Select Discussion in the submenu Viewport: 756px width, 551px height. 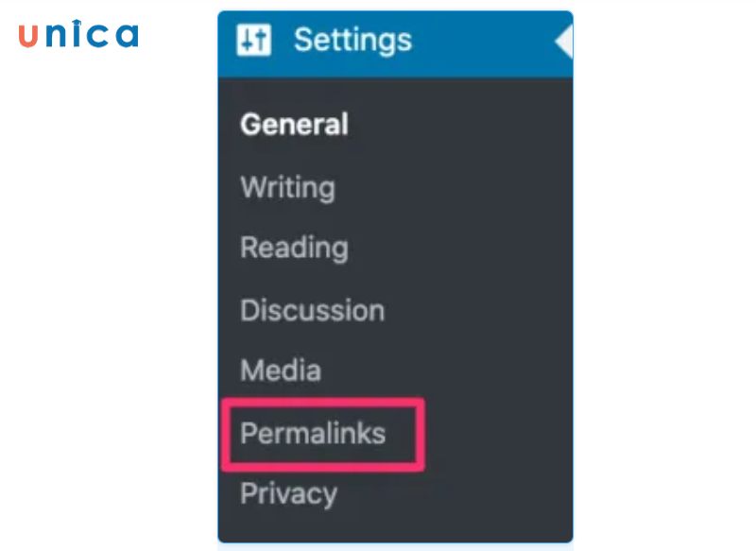click(x=313, y=310)
